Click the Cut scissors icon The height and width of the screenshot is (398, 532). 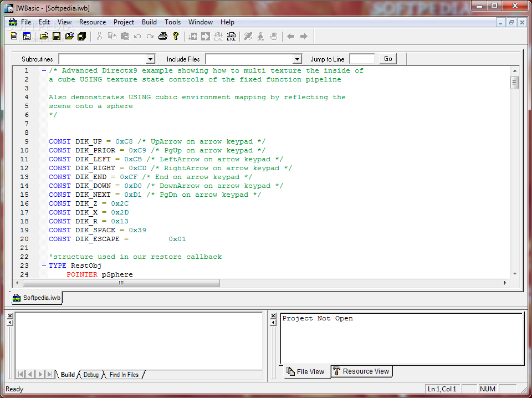(99, 36)
